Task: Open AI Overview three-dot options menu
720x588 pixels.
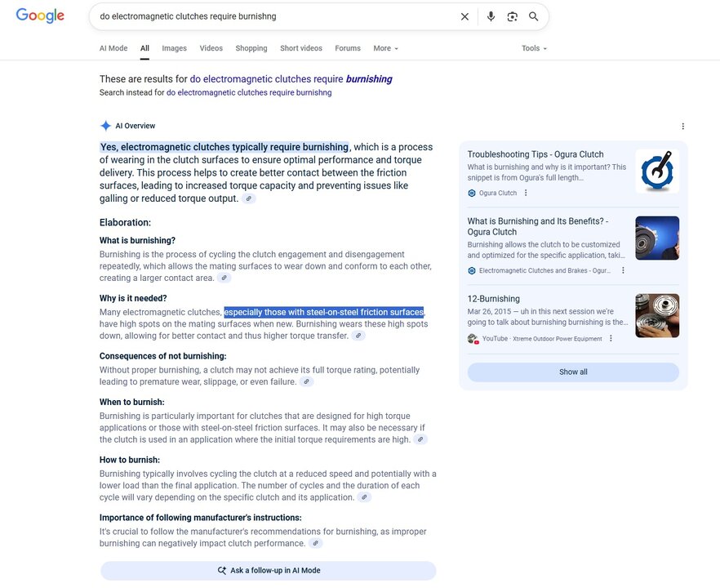Action: pos(682,127)
